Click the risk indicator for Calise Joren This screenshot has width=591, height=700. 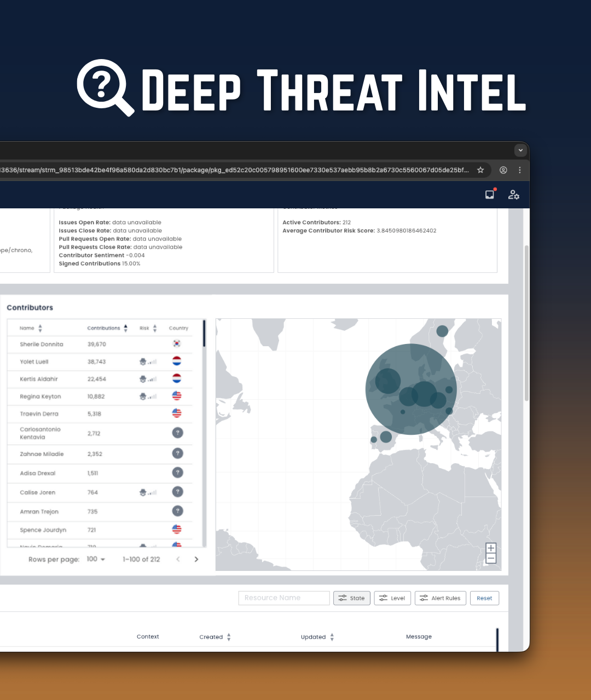(148, 492)
